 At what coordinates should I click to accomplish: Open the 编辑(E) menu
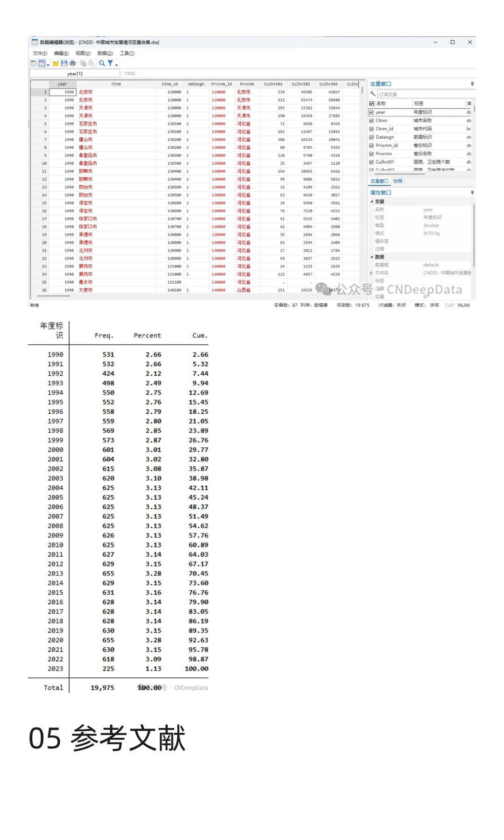61,53
